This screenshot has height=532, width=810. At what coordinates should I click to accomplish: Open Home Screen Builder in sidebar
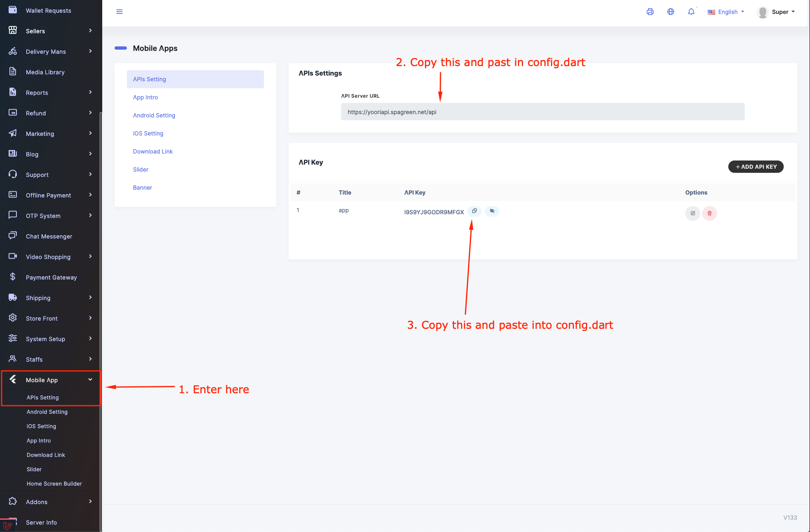[54, 484]
